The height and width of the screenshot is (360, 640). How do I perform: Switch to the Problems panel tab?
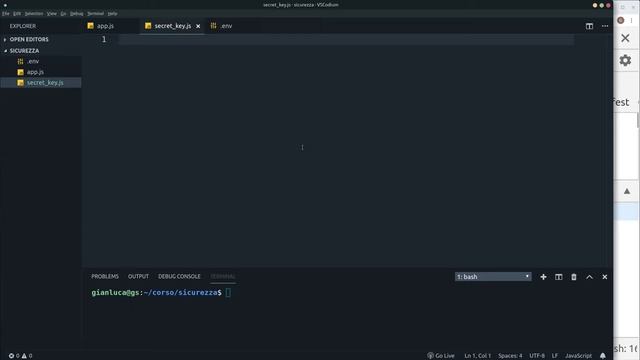click(x=105, y=276)
